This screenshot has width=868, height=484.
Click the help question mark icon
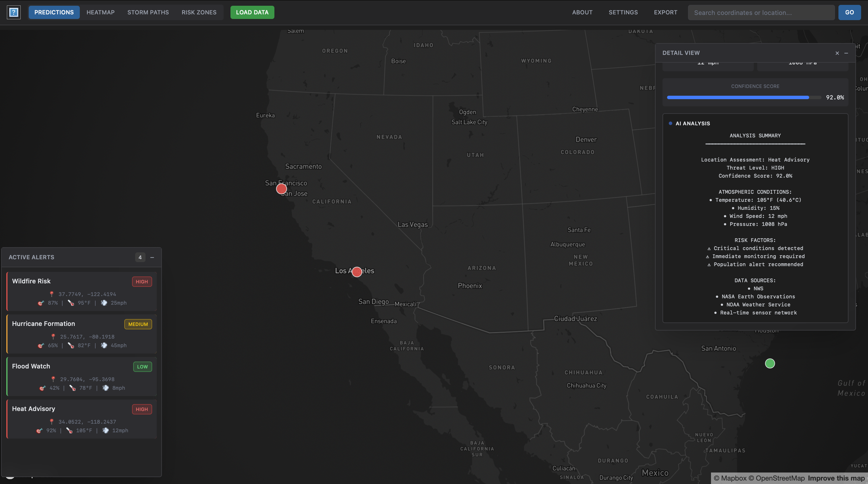14,12
